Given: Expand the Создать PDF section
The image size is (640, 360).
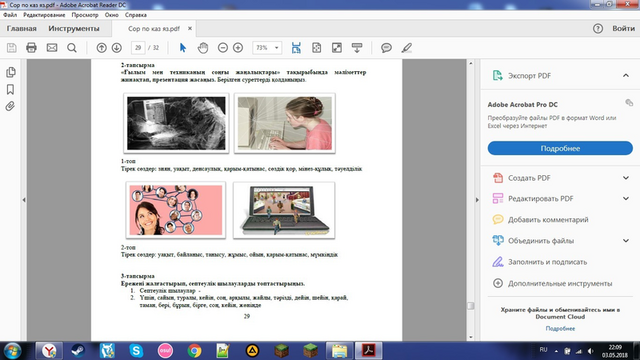Looking at the screenshot, I should pyautogui.click(x=626, y=178).
